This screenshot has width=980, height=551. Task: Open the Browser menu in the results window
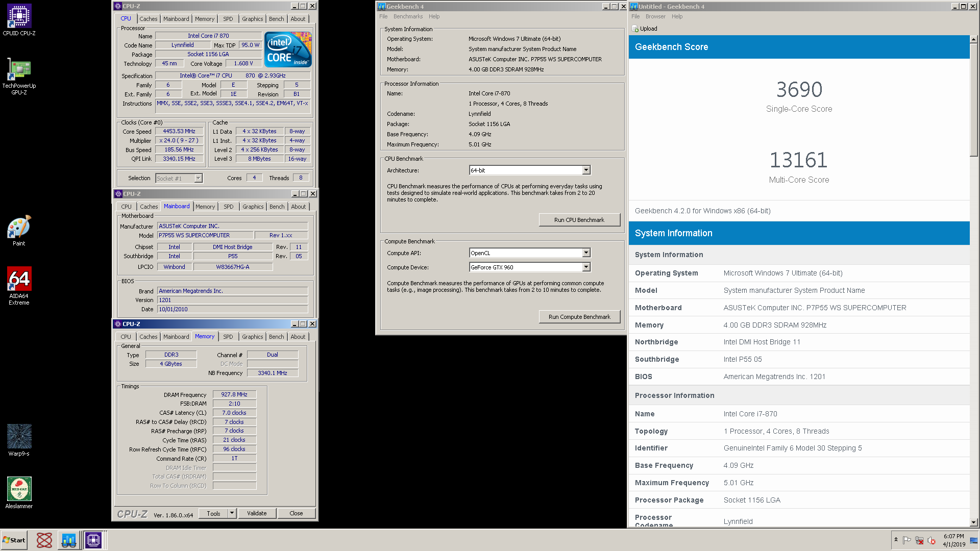click(655, 16)
